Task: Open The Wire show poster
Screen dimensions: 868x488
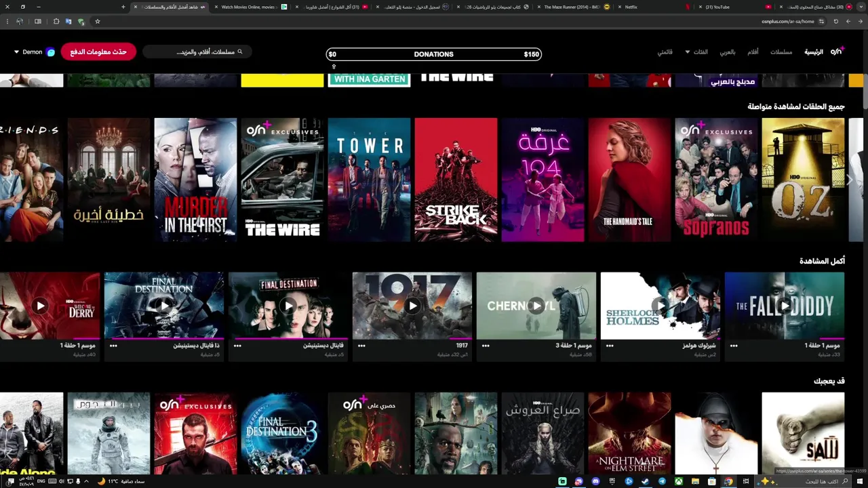Action: click(x=282, y=180)
